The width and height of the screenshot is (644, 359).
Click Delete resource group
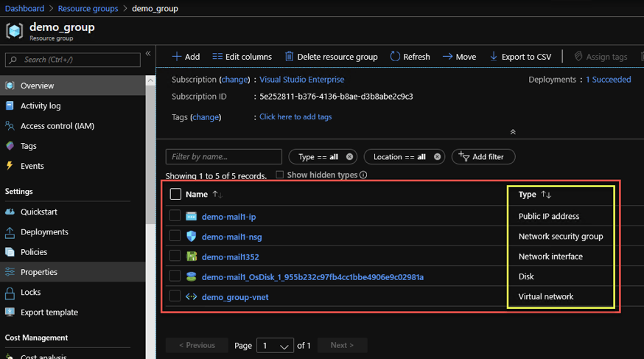(331, 57)
